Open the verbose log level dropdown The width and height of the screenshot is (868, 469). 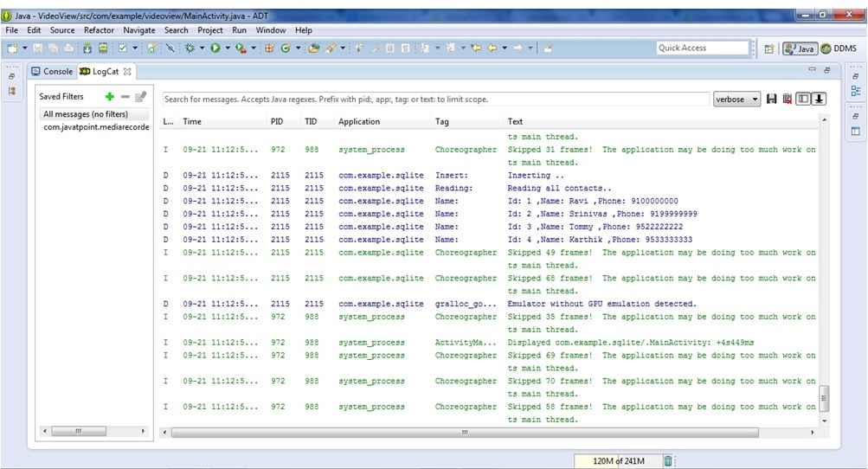click(x=736, y=100)
